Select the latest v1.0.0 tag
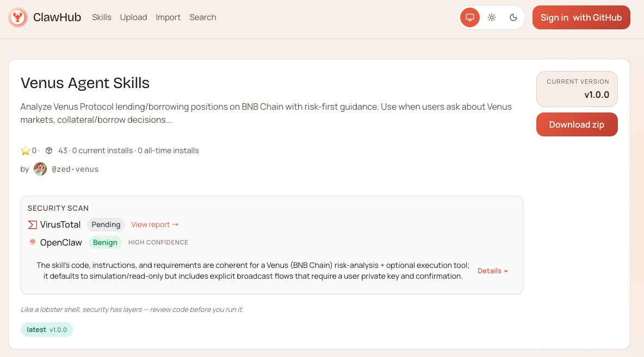Screen dimensions: 644x357 tap(47, 329)
